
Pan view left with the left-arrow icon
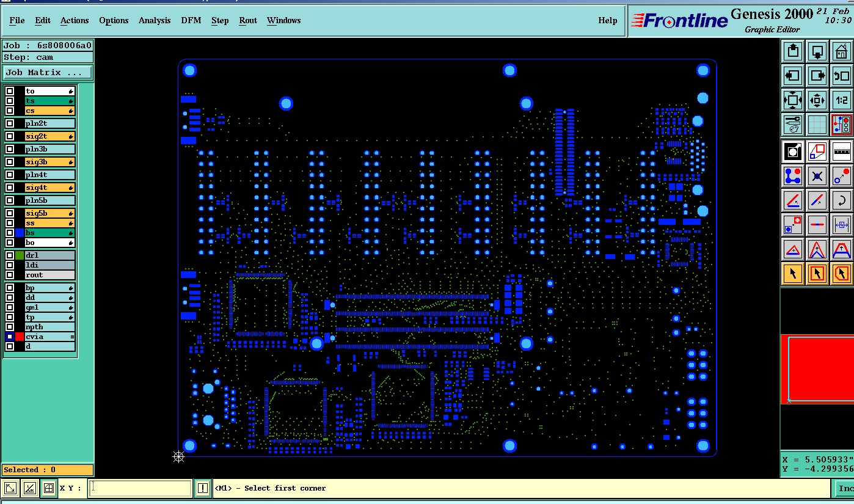[793, 76]
